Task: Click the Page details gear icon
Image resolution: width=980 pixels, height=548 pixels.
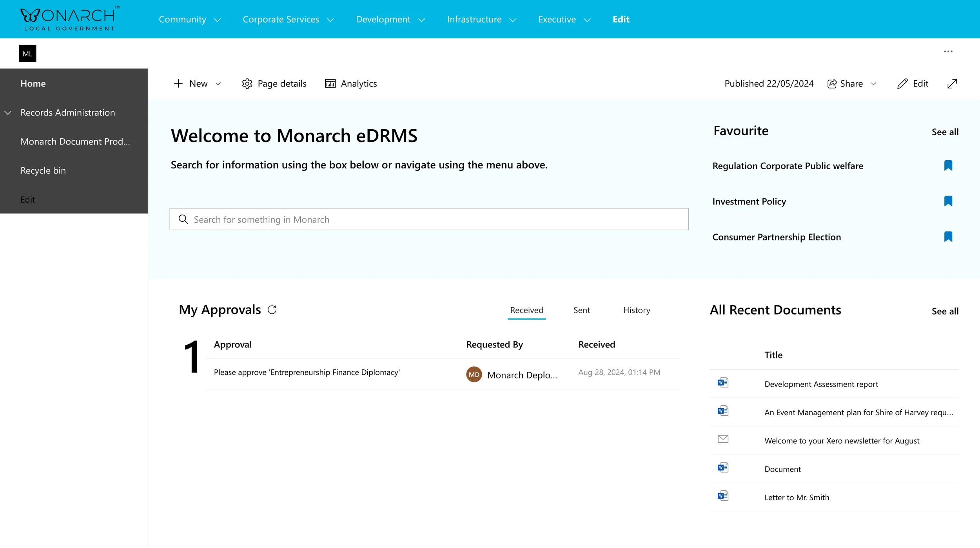Action: click(247, 84)
